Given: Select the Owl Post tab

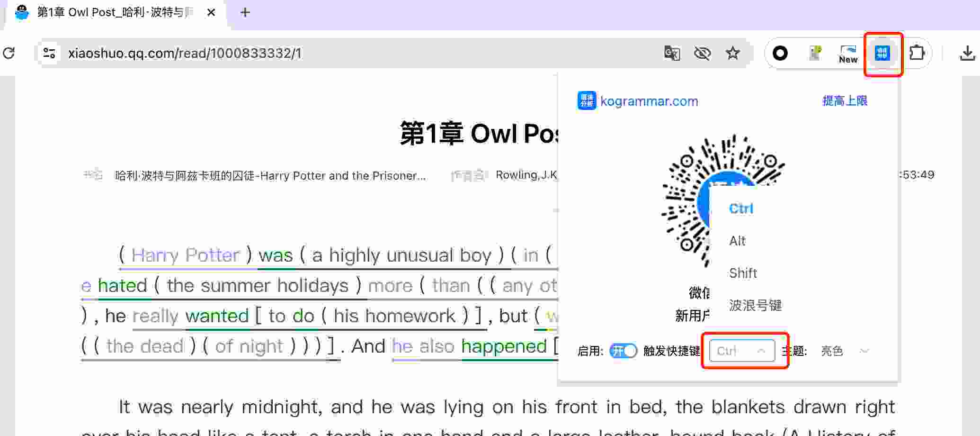Looking at the screenshot, I should click(115, 12).
